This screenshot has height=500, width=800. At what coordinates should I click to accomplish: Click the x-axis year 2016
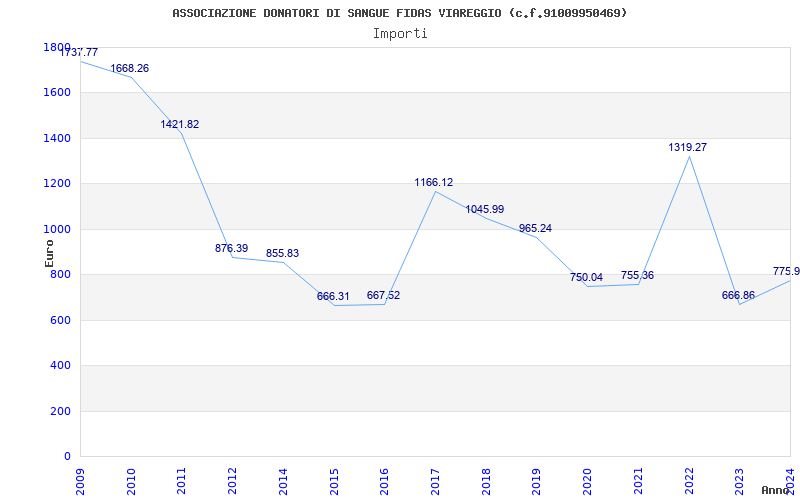pos(385,482)
